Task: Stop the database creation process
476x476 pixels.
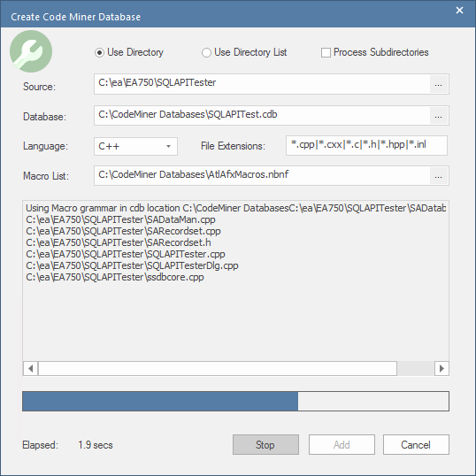Action: point(265,445)
